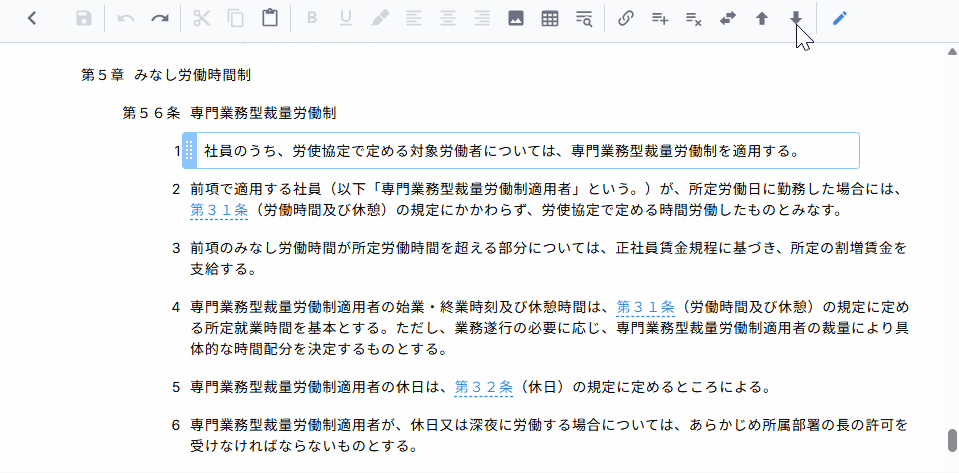Screen dimensions: 959x473
Task: Open the 第32条 link in paragraph 5
Action: (x=483, y=387)
